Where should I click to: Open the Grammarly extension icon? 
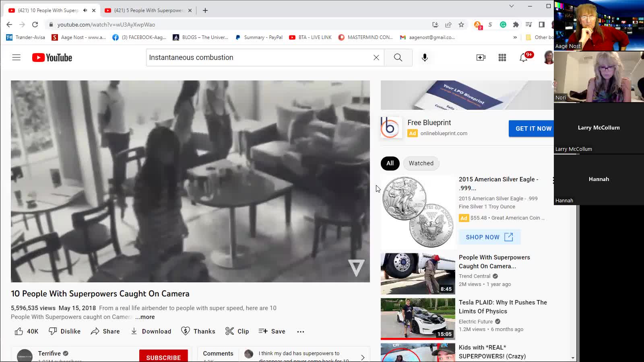[x=503, y=25]
